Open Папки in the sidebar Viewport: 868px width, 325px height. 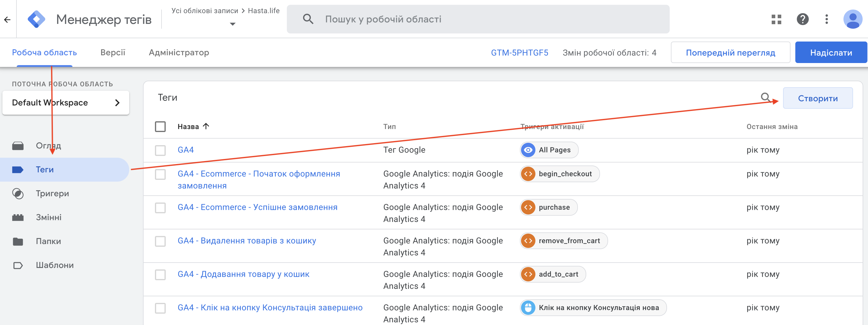(48, 241)
